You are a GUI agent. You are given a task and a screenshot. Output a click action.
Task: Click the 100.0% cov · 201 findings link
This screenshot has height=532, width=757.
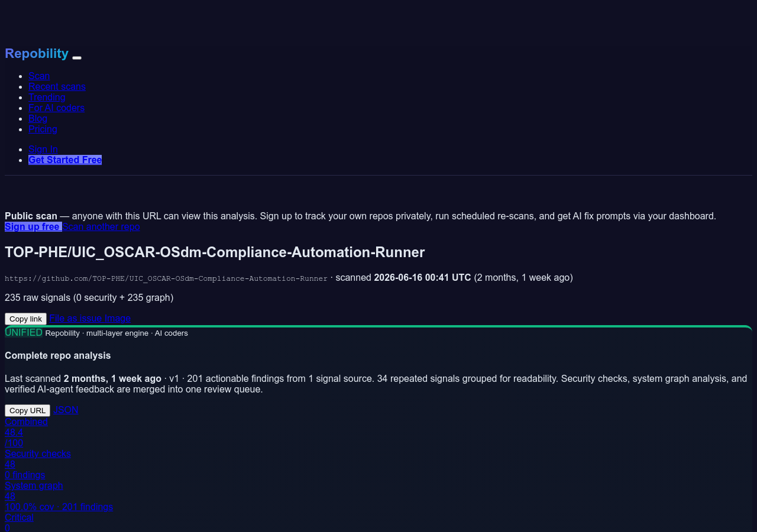pos(59,507)
